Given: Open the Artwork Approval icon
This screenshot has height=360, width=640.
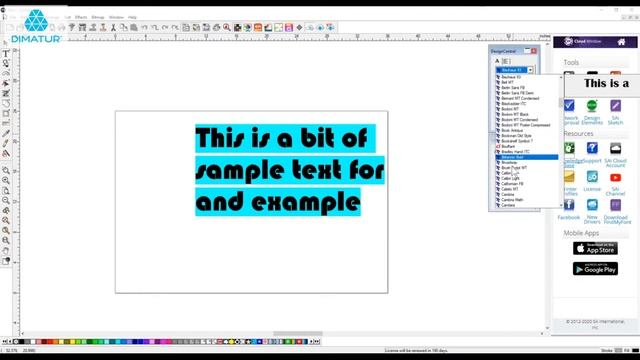Looking at the screenshot, I should pyautogui.click(x=569, y=106).
